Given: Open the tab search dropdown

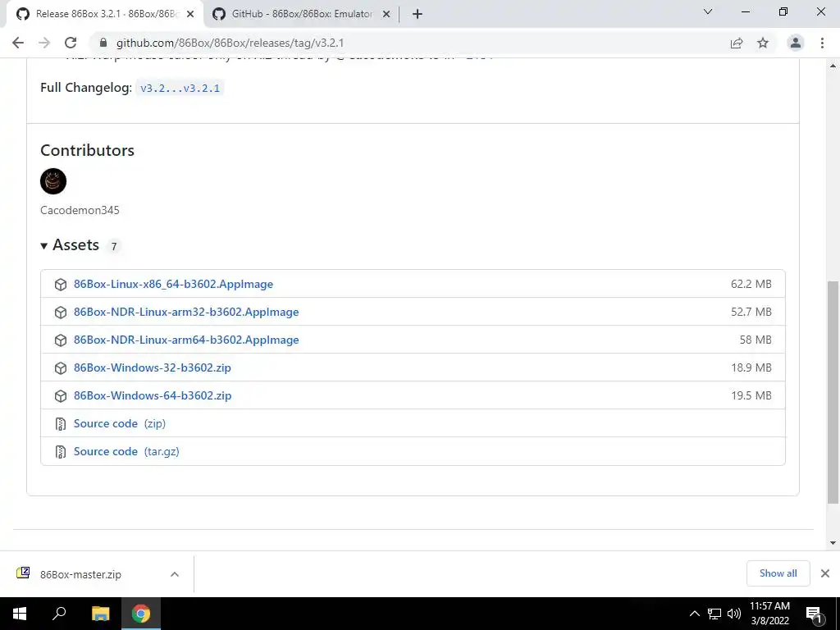Looking at the screenshot, I should coord(708,11).
